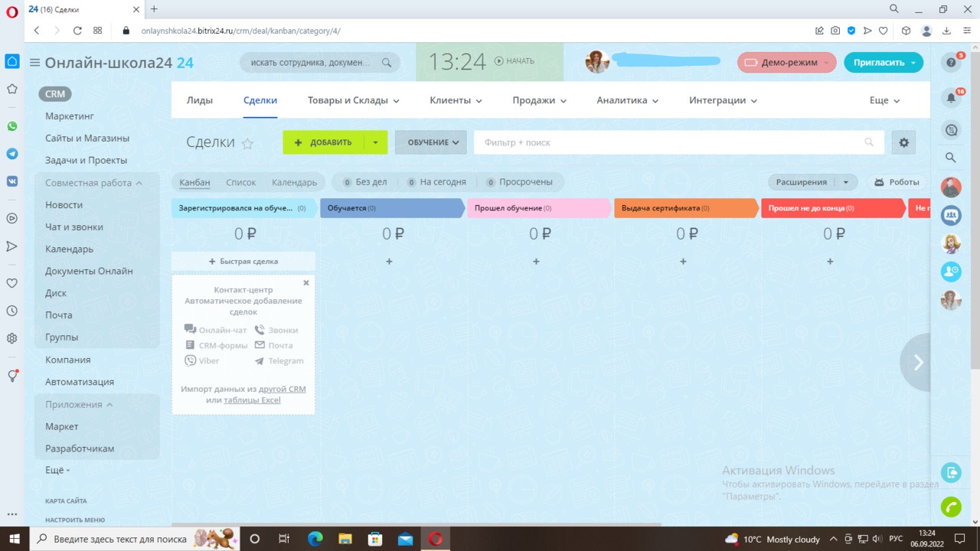This screenshot has width=980, height=551.
Task: Open Чат и звонки in left menu
Action: (x=74, y=227)
